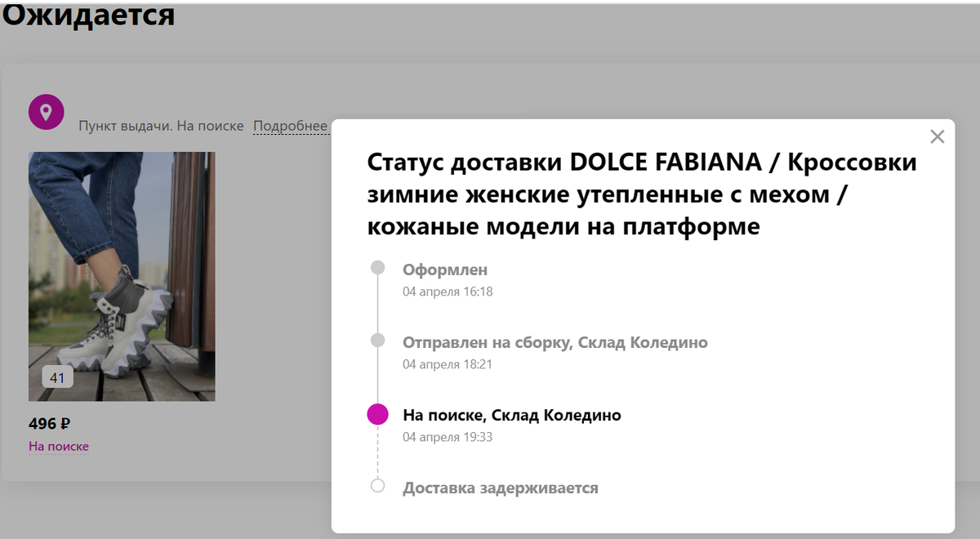The height and width of the screenshot is (539, 980).
Task: Click the 04 апреля 18:21 timestamp
Action: tap(448, 364)
